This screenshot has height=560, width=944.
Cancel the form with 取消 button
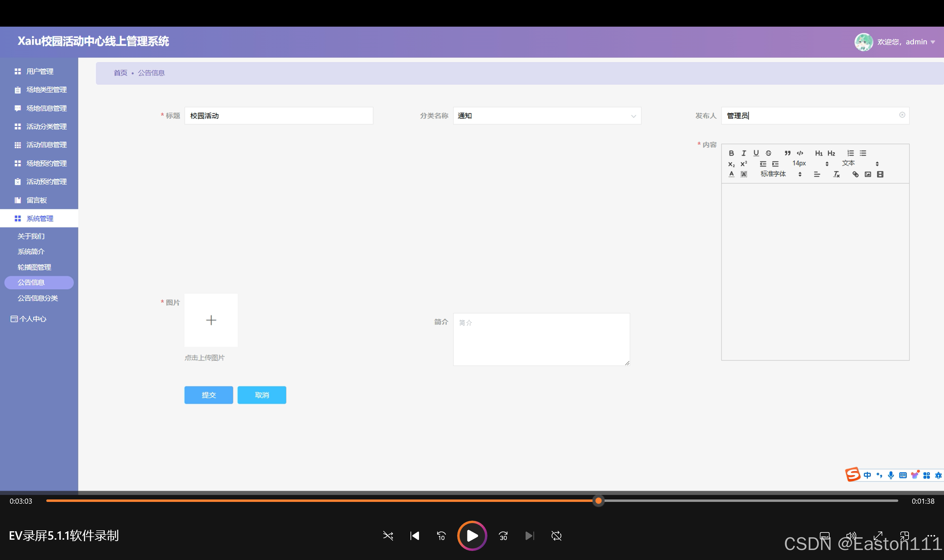(x=262, y=395)
